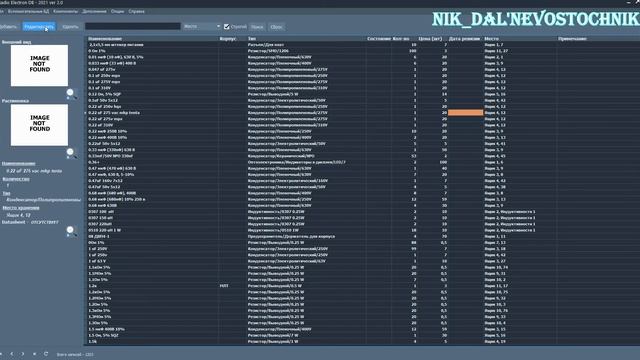
Task: Open the 'Вспомогательные БД' menu
Action: 28,11
